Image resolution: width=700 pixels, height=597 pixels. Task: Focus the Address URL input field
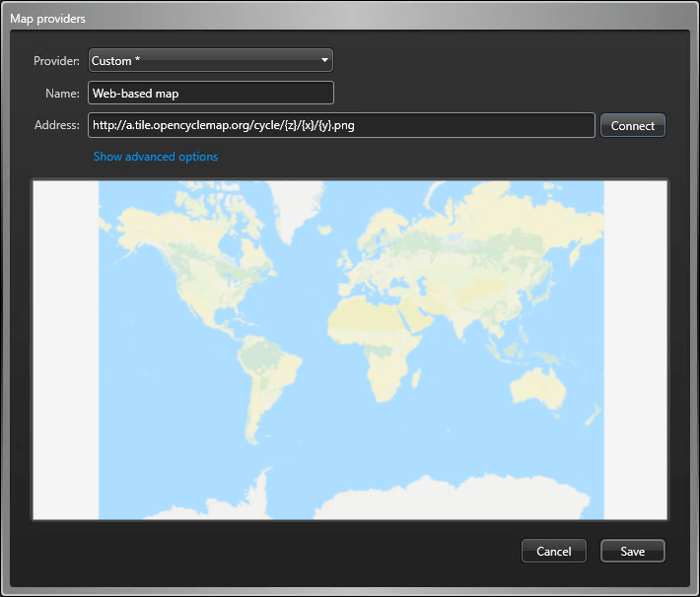[341, 125]
